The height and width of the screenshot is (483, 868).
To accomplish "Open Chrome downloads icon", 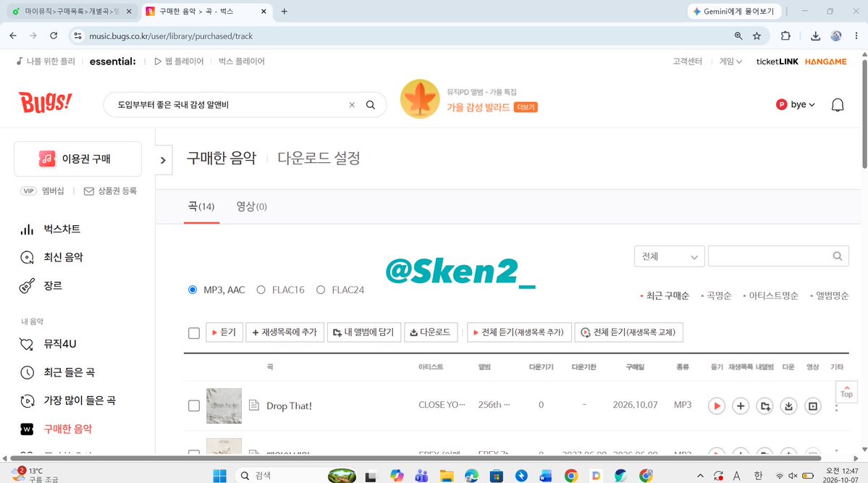I will (x=815, y=36).
